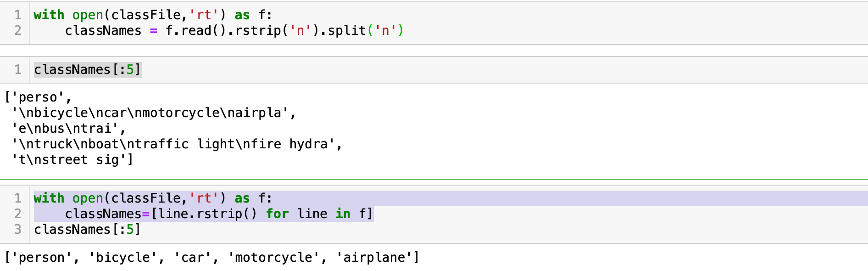This screenshot has width=868, height=271.
Task: Click final output list starting with 'person'
Action: [212, 258]
